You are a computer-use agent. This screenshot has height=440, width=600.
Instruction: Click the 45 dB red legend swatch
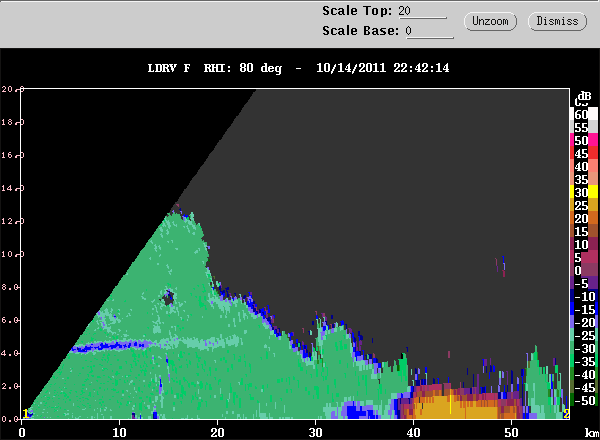(592, 152)
